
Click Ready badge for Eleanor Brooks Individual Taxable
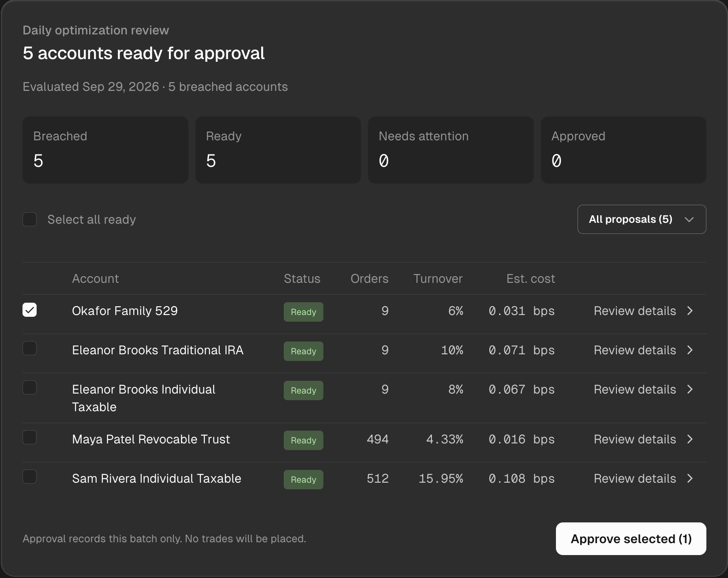pyautogui.click(x=304, y=390)
